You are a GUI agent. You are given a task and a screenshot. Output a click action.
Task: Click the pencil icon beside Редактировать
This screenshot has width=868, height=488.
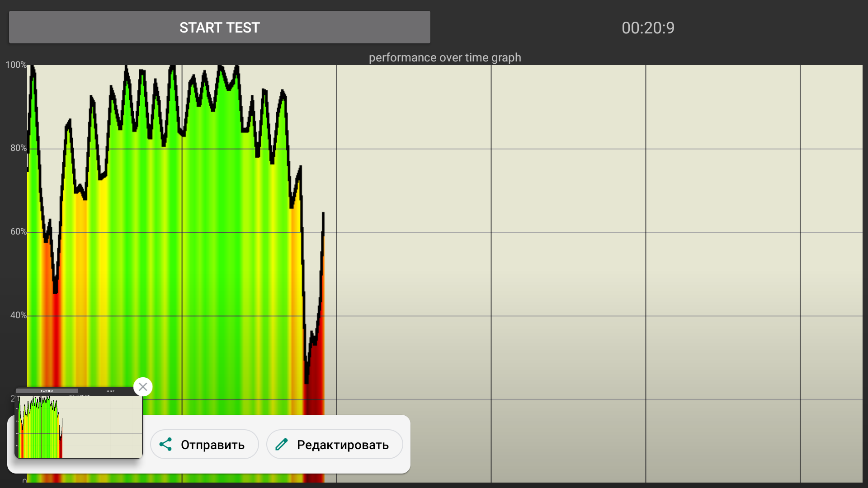pyautogui.click(x=282, y=444)
